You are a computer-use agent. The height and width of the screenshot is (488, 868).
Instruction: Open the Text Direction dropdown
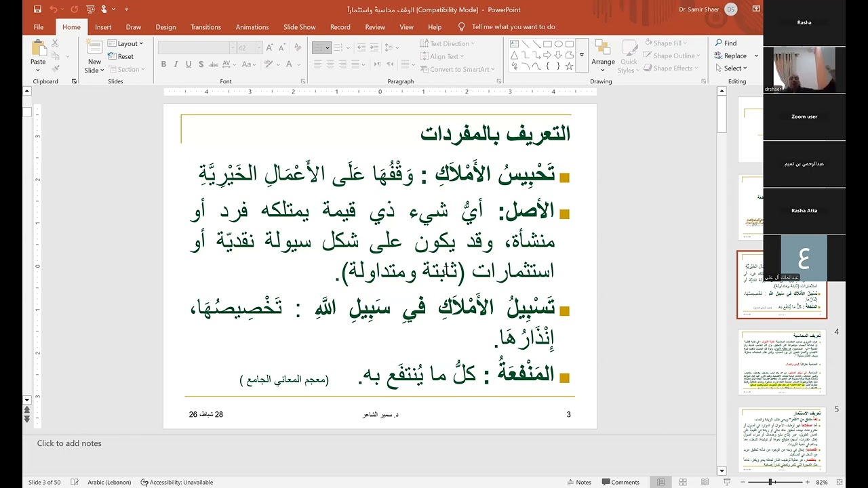click(x=448, y=43)
